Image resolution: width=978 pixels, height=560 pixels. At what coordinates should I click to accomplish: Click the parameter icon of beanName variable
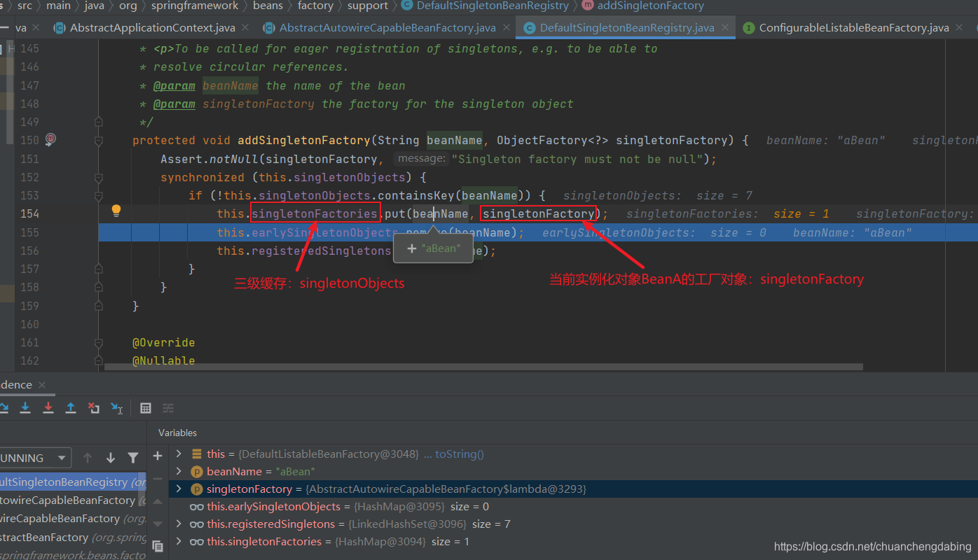tap(197, 472)
